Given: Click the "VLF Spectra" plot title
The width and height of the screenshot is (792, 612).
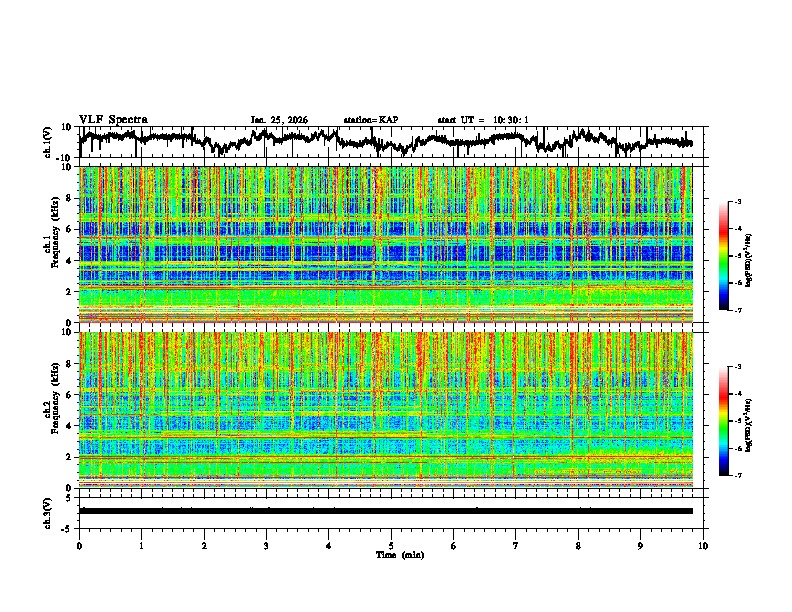Looking at the screenshot, I should pos(113,120).
